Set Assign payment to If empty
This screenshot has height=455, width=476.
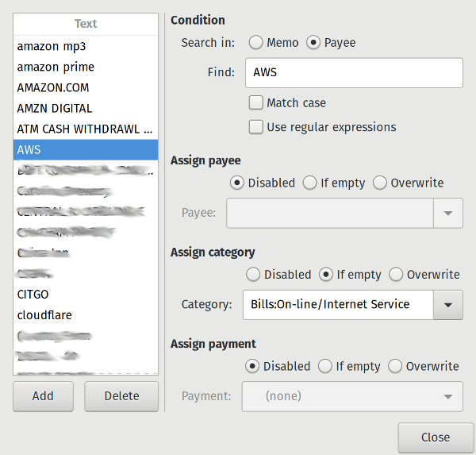click(324, 366)
